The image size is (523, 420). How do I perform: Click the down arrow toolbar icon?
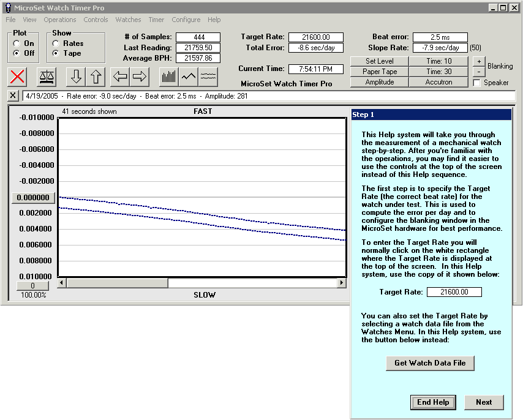click(76, 77)
